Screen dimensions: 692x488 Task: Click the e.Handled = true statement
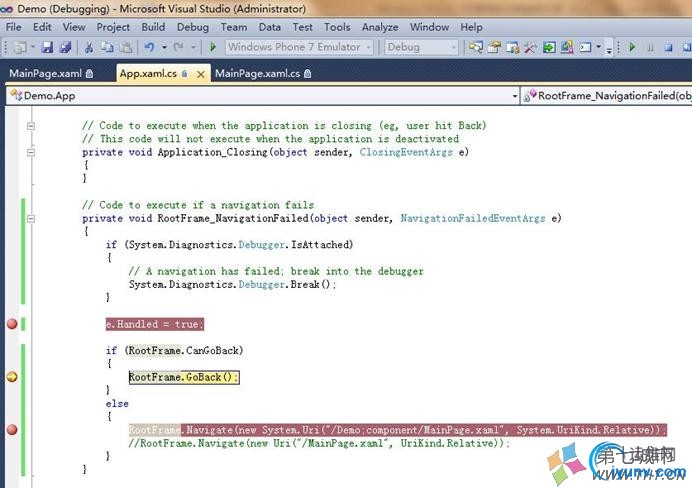pos(155,324)
